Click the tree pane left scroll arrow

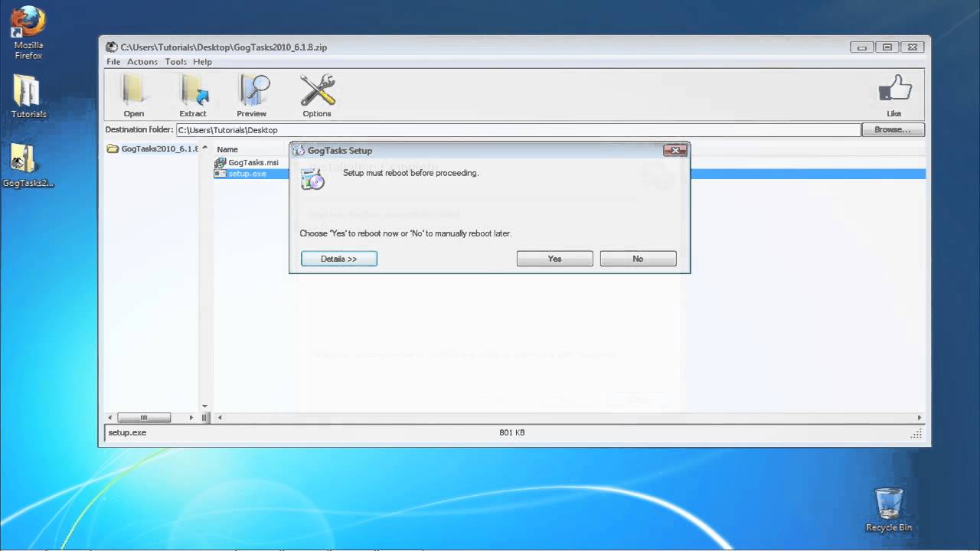[110, 418]
